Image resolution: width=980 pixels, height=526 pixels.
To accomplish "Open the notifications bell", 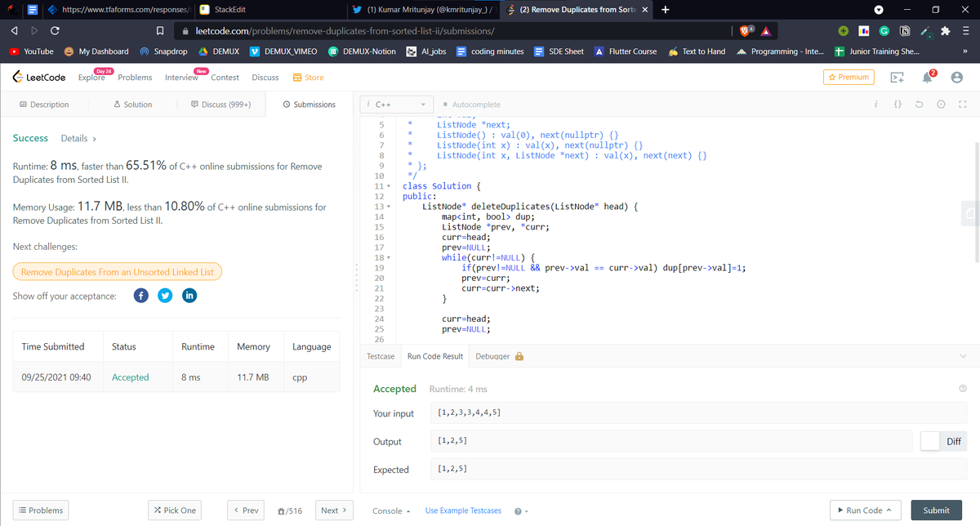I will tap(929, 77).
